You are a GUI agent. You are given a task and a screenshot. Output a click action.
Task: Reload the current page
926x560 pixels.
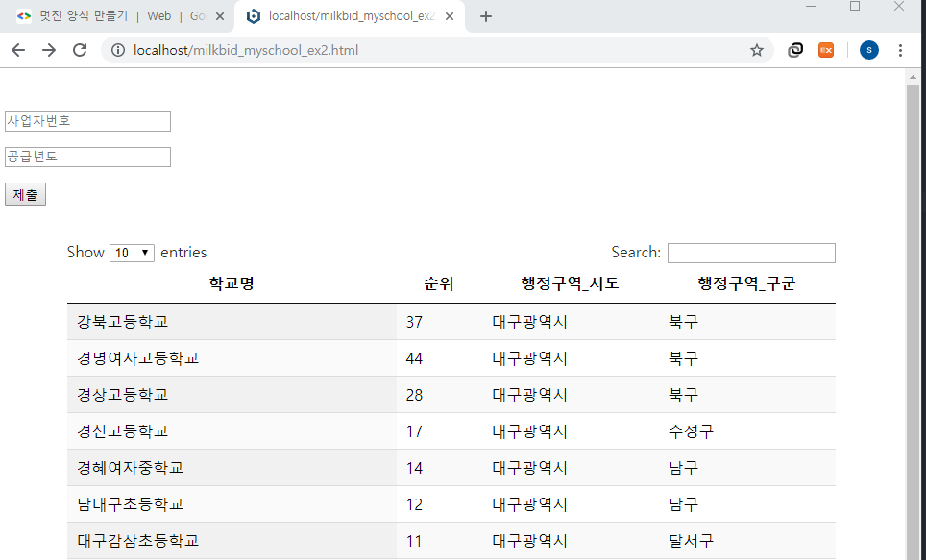pos(81,50)
